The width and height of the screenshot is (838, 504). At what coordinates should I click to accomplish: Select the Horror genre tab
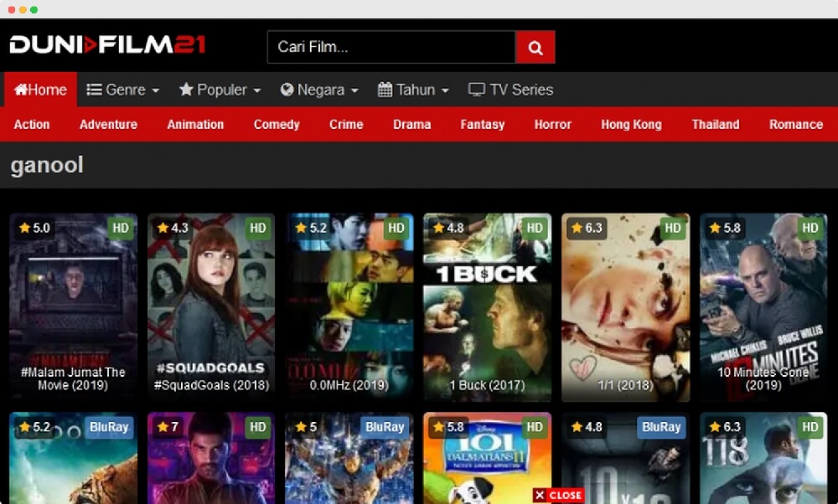click(x=552, y=124)
